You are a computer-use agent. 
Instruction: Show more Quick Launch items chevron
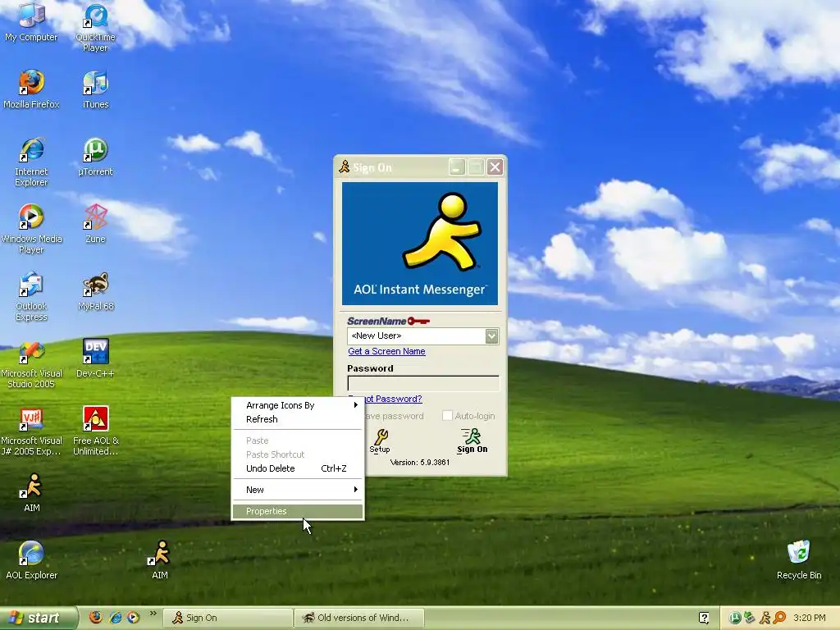point(153,614)
